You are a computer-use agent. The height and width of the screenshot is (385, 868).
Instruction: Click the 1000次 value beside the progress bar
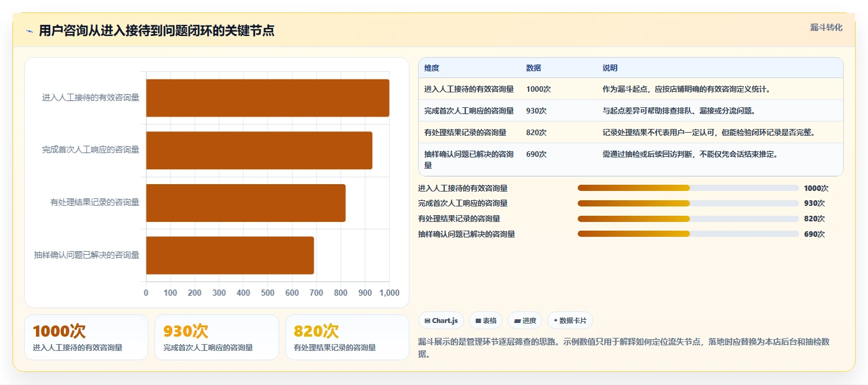pos(816,188)
